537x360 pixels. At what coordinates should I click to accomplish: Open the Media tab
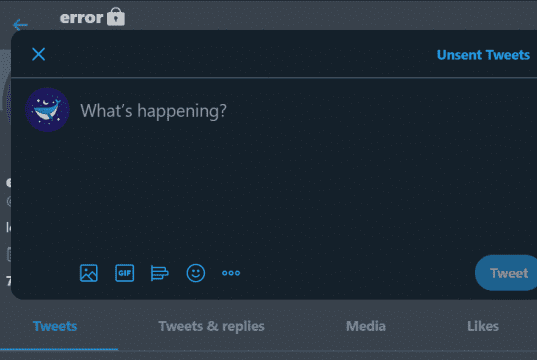[x=366, y=326]
